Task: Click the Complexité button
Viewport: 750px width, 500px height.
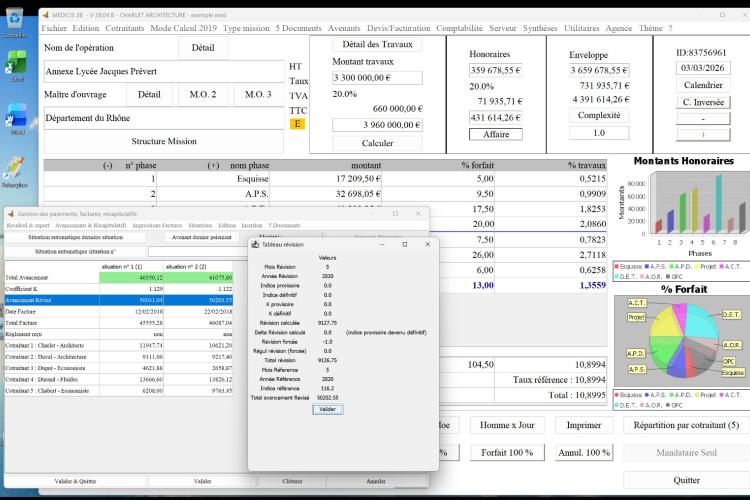Action: coord(599,115)
